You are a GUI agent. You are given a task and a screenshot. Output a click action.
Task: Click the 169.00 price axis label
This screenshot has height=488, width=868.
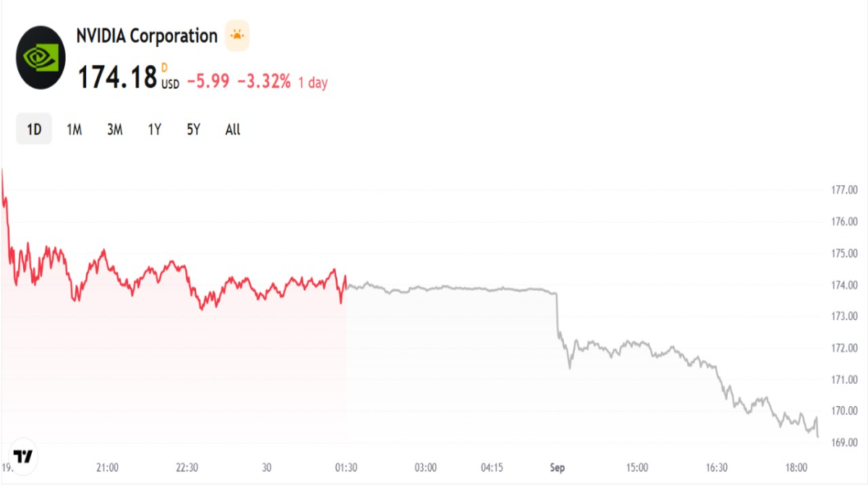tap(843, 442)
